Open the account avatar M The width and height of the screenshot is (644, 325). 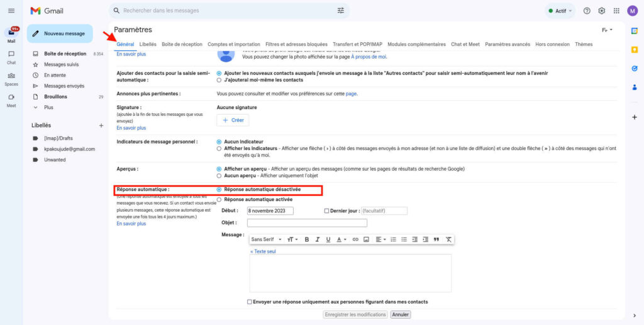pyautogui.click(x=633, y=11)
